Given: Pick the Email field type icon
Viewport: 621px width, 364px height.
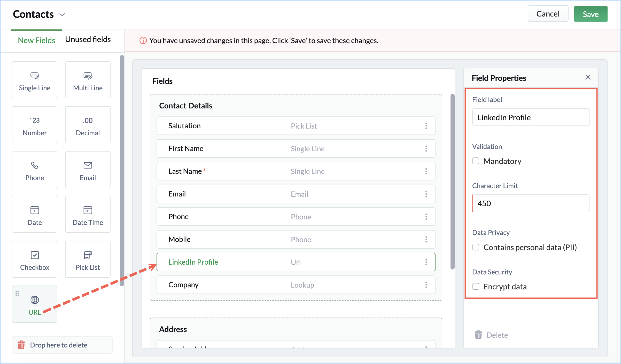Looking at the screenshot, I should pyautogui.click(x=88, y=165).
